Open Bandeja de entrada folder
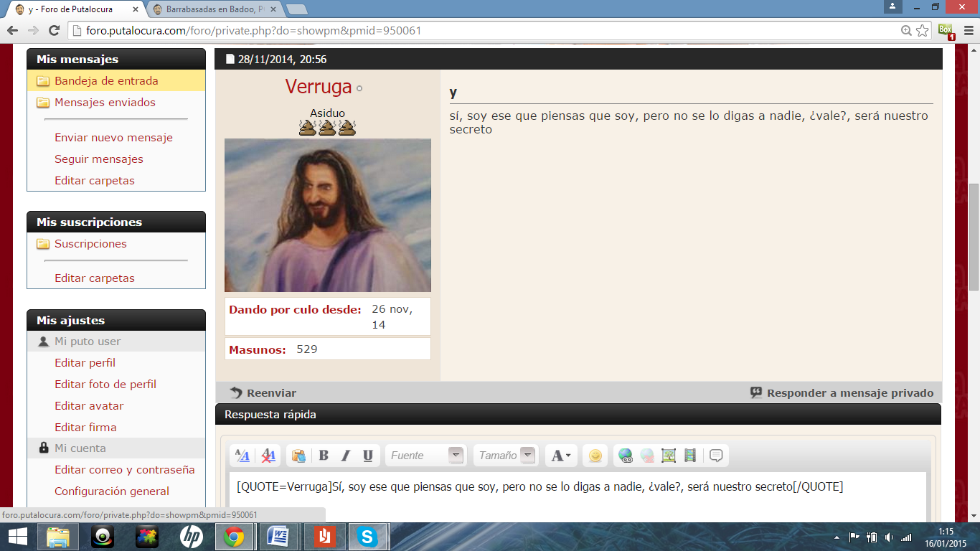980x551 pixels. pos(106,81)
